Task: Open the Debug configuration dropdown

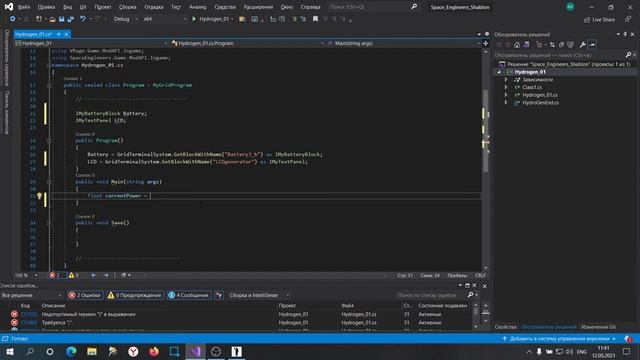Action: pos(126,19)
